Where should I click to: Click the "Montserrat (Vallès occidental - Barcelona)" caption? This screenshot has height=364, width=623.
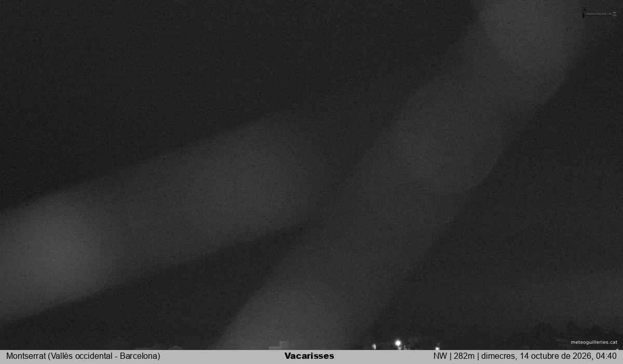click(x=83, y=356)
